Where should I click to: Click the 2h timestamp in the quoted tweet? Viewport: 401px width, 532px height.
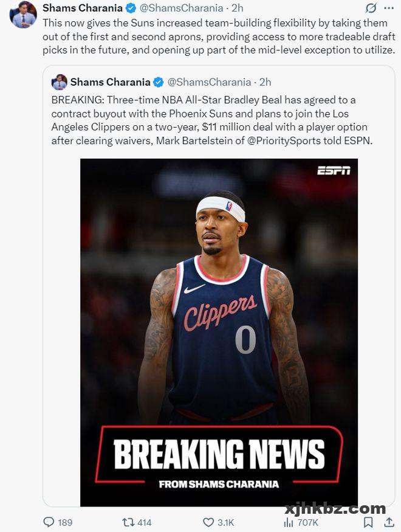click(x=265, y=81)
